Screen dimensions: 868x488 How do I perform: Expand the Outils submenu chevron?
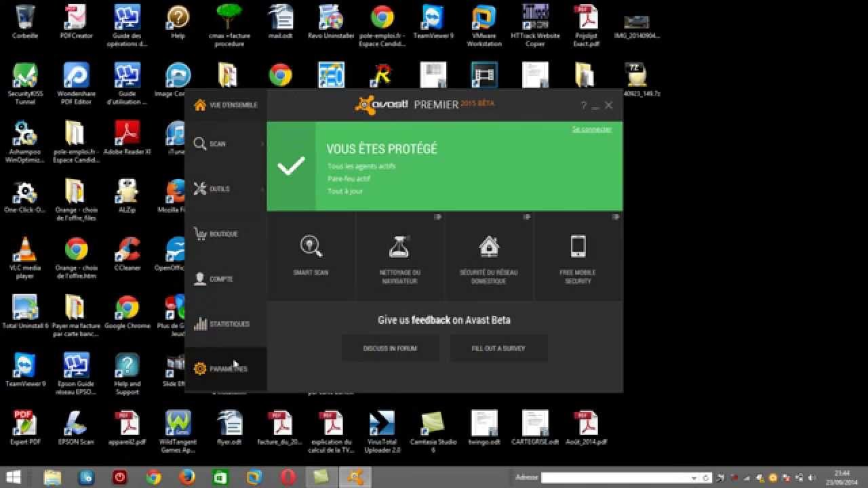(262, 189)
